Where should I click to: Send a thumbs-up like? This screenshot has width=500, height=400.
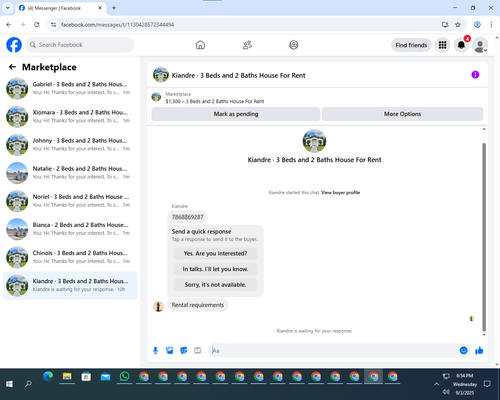[x=479, y=350]
